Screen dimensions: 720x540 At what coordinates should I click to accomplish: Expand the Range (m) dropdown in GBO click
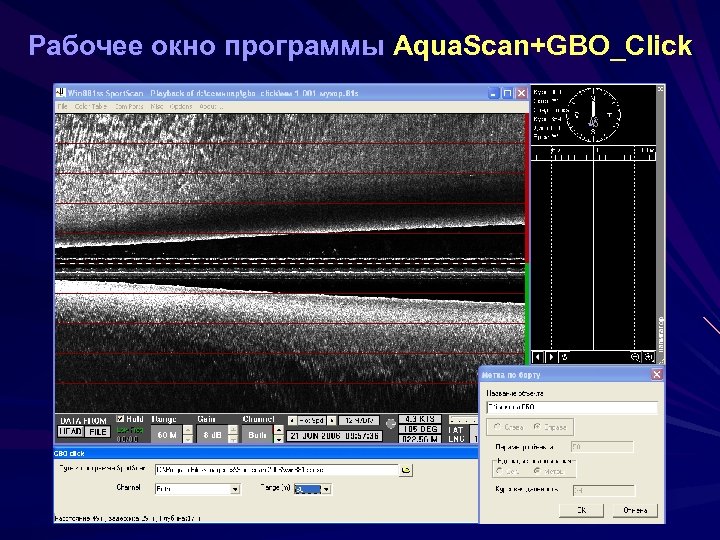[x=326, y=489]
